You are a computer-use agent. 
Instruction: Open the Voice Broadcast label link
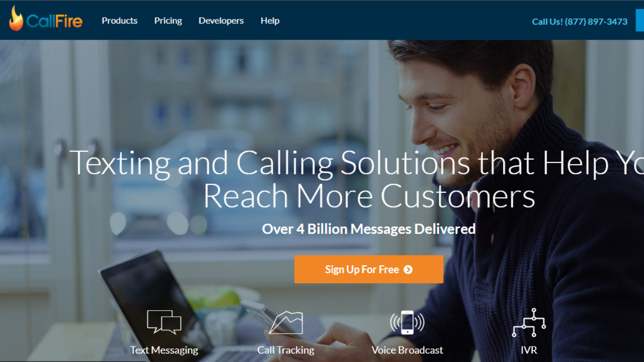pyautogui.click(x=407, y=350)
